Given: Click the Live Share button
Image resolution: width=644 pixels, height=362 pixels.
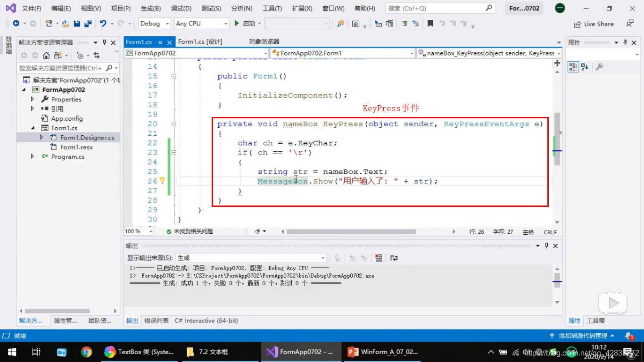Looking at the screenshot, I should click(x=594, y=24).
